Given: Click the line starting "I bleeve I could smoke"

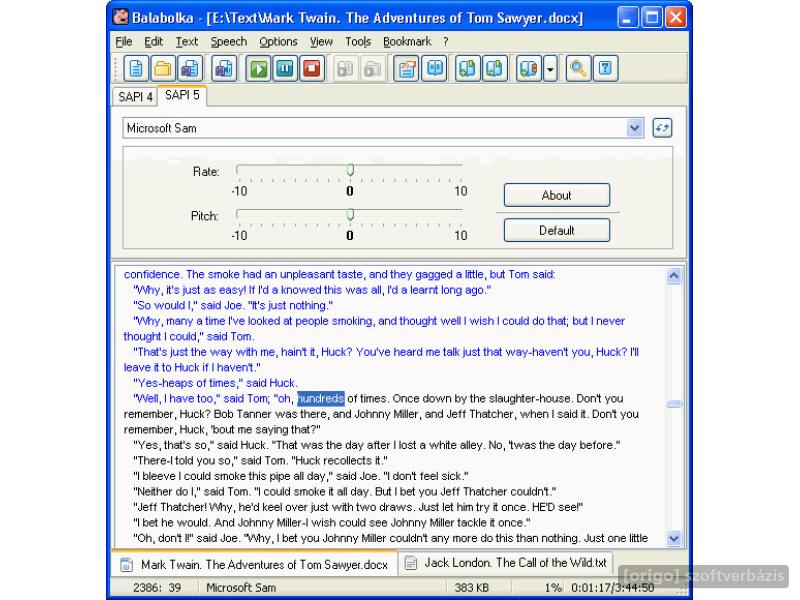Looking at the screenshot, I should coord(301,476).
